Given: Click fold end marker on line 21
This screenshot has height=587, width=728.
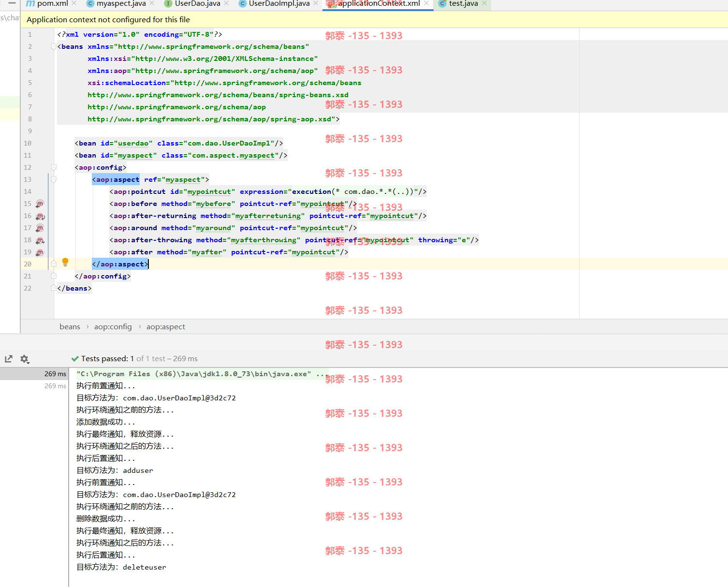Looking at the screenshot, I should point(54,276).
